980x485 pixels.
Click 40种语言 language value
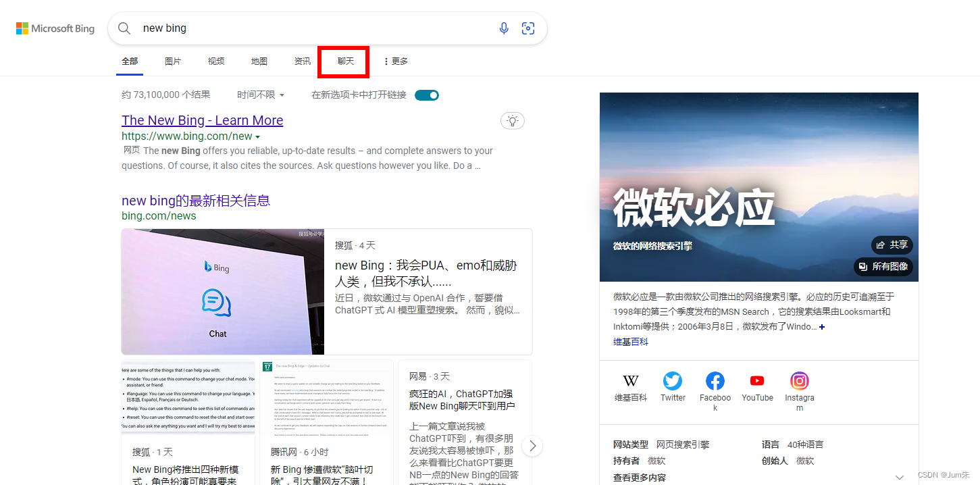tap(806, 445)
